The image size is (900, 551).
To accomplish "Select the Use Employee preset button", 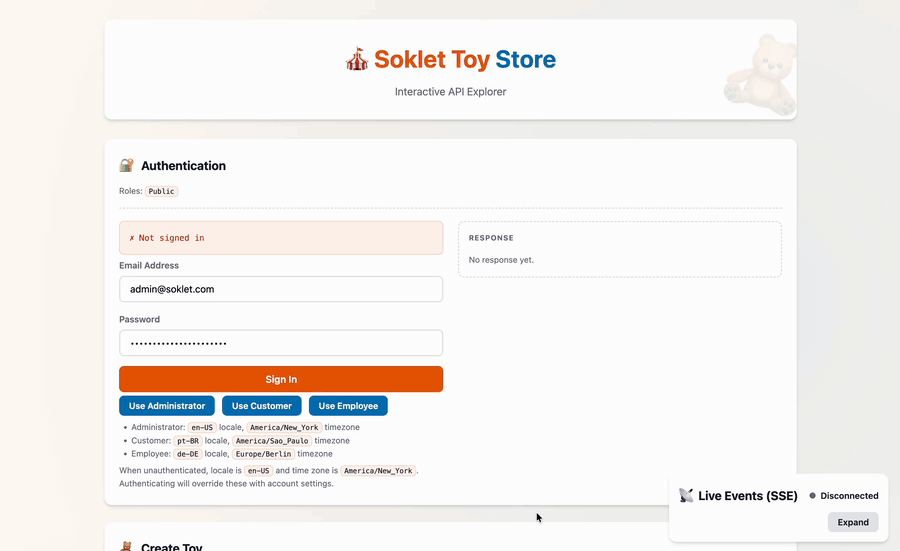I will pos(348,406).
